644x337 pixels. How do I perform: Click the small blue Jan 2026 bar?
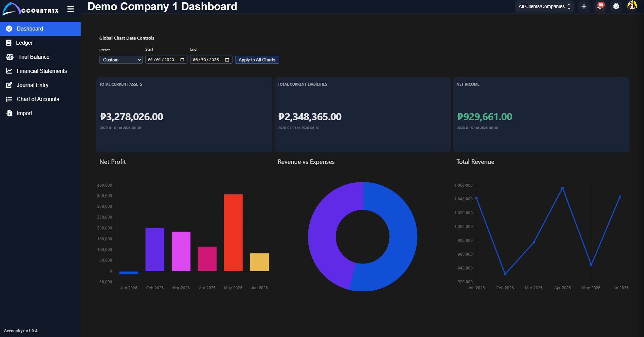point(129,273)
